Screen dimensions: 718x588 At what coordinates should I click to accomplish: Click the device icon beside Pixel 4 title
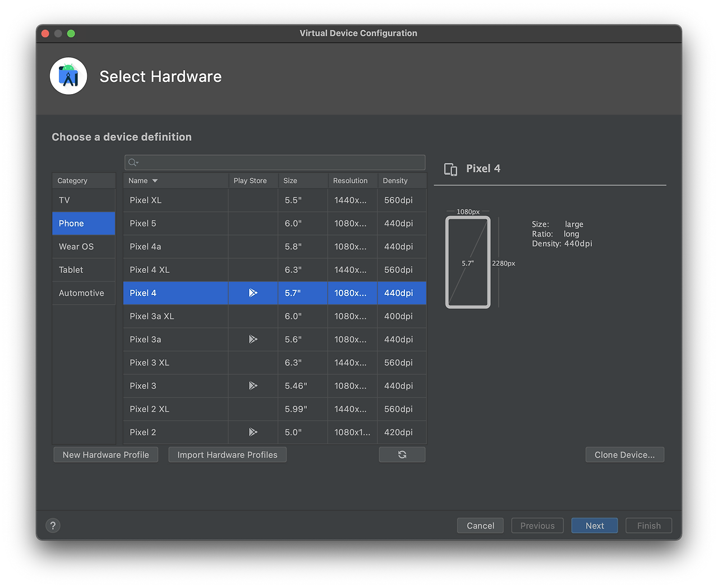450,169
